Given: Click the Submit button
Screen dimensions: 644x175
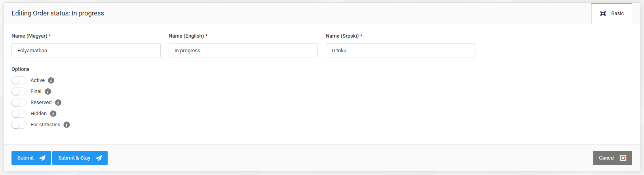Looking at the screenshot, I should 31,158.
